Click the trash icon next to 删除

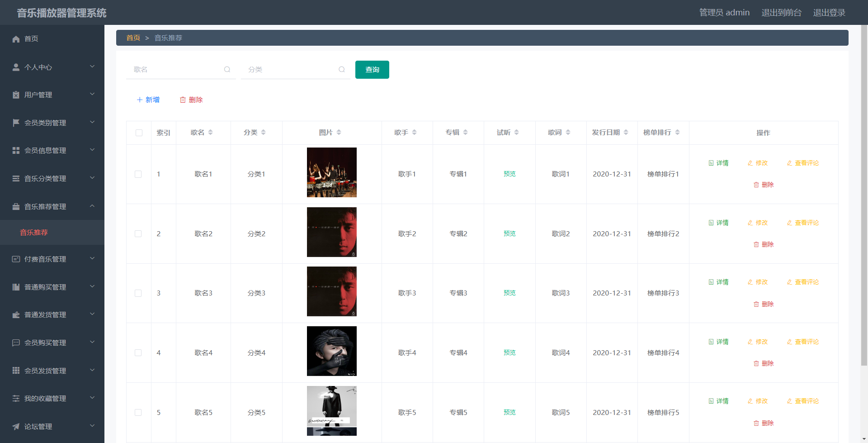(183, 100)
